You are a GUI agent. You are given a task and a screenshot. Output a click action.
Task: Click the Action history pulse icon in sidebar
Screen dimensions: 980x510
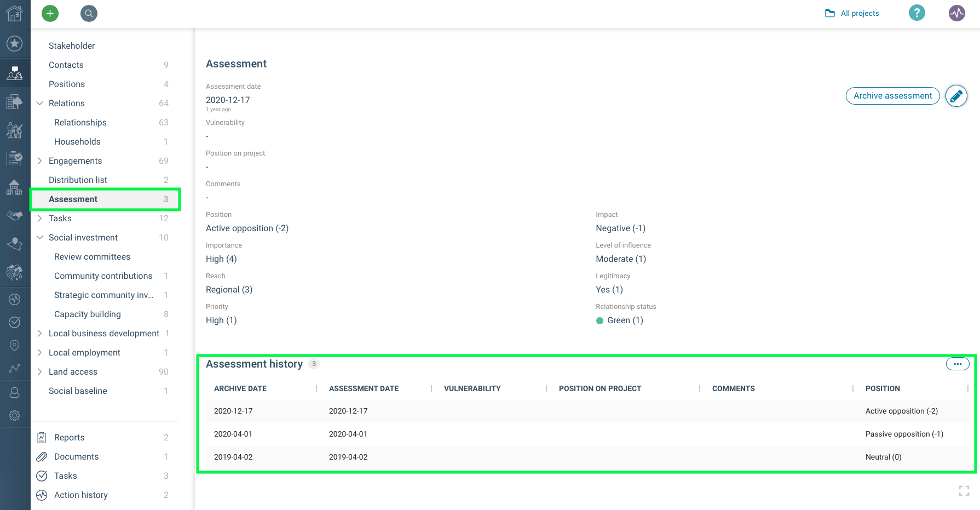(x=42, y=495)
